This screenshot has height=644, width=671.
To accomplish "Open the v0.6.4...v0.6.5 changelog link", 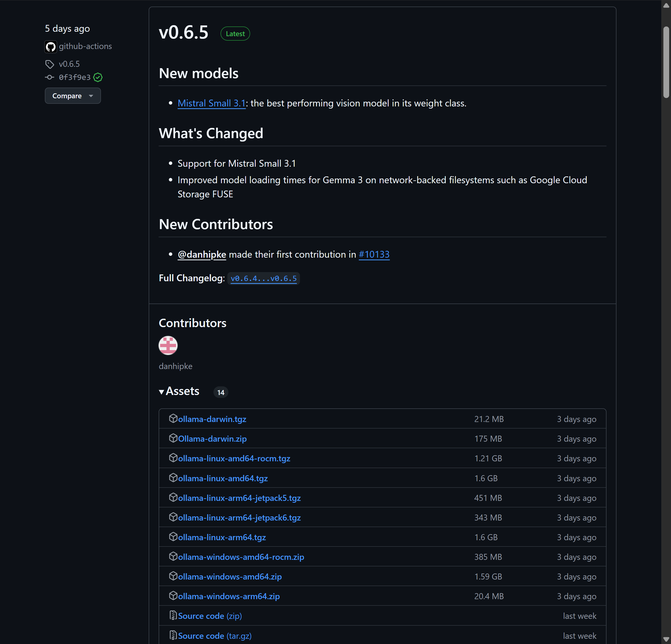I will click(264, 279).
